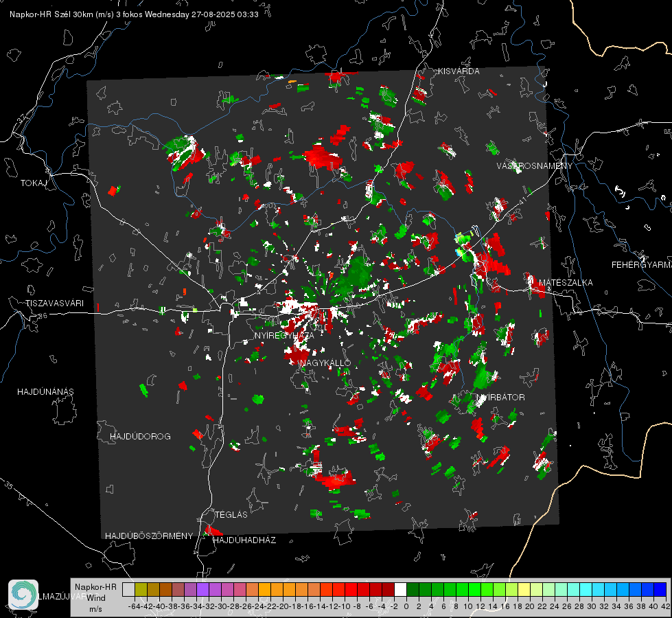Click the TOKAJ label
The height and width of the screenshot is (618, 672).
(x=34, y=183)
